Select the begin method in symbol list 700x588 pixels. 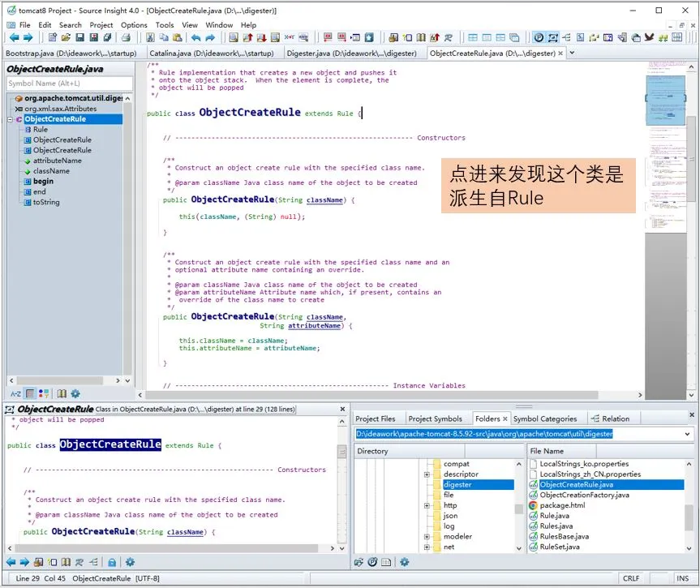43,182
